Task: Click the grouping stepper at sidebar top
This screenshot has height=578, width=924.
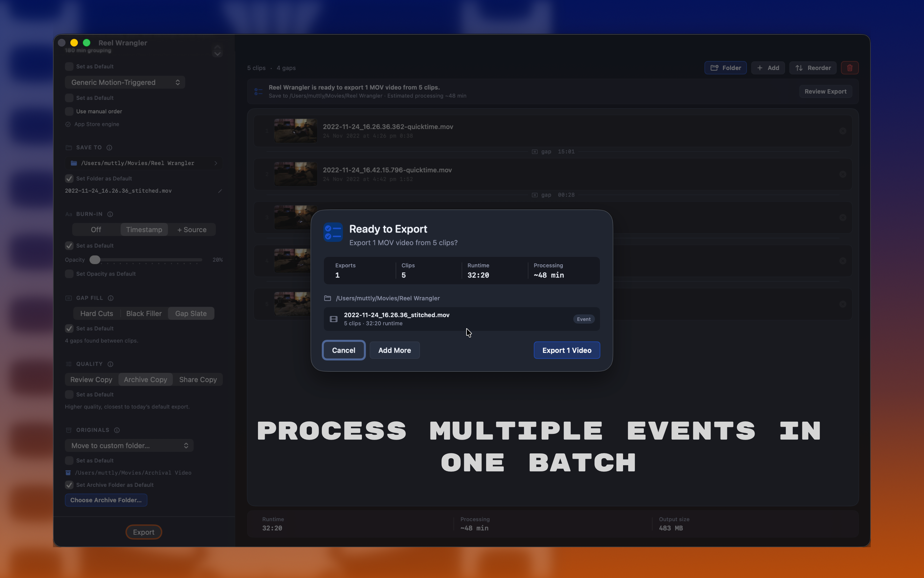Action: pyautogui.click(x=217, y=50)
